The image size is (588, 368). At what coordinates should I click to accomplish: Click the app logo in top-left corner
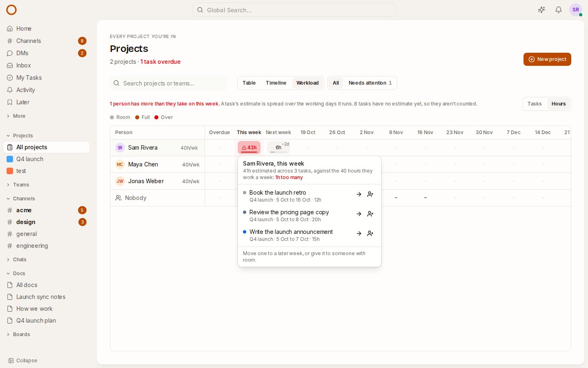[11, 10]
